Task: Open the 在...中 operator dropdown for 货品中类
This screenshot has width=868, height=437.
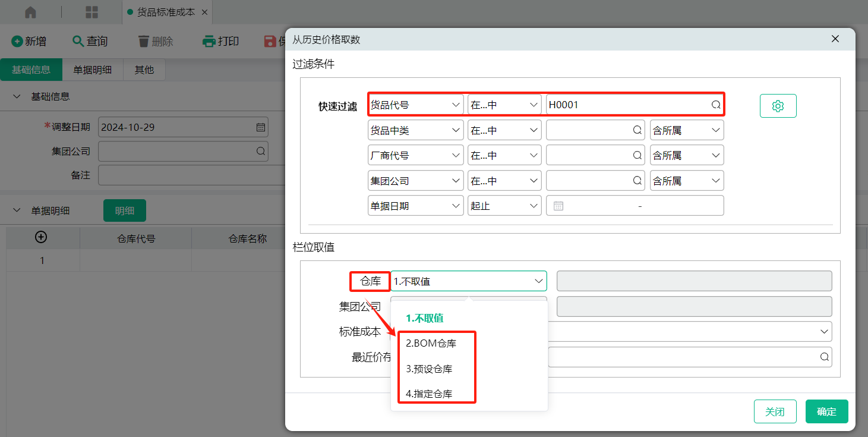Action: point(504,130)
